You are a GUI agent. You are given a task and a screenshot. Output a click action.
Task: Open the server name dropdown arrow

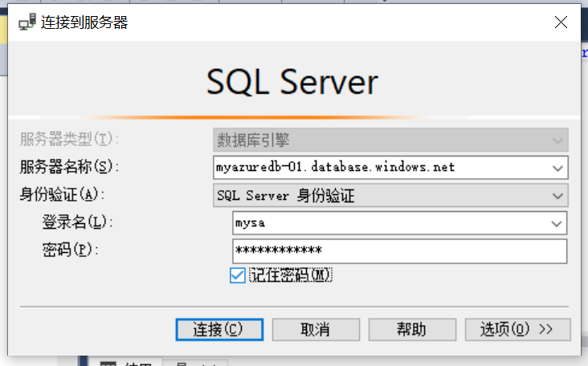pos(557,168)
